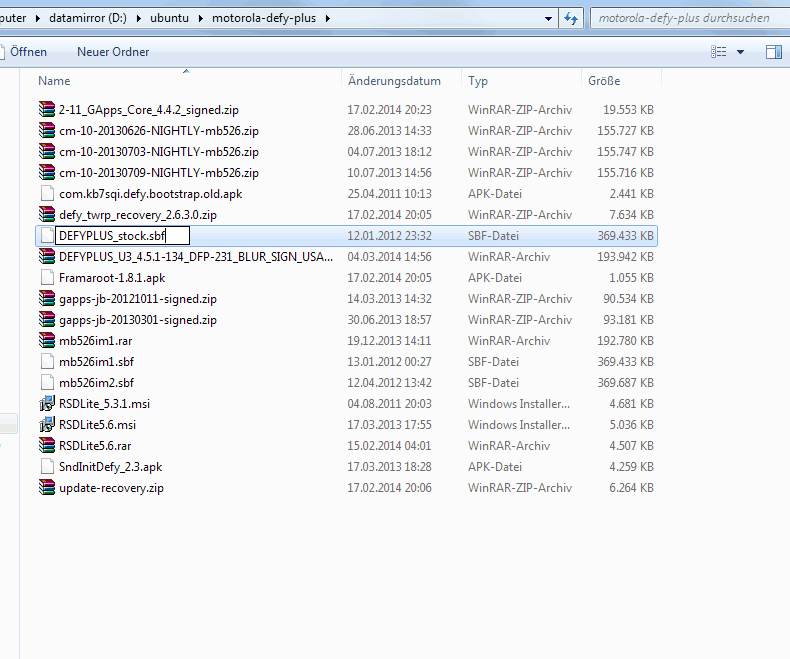Click date 19.12.2013 14:11 of mb526im1.rar
Screen dimensions: 790x659
(x=389, y=341)
